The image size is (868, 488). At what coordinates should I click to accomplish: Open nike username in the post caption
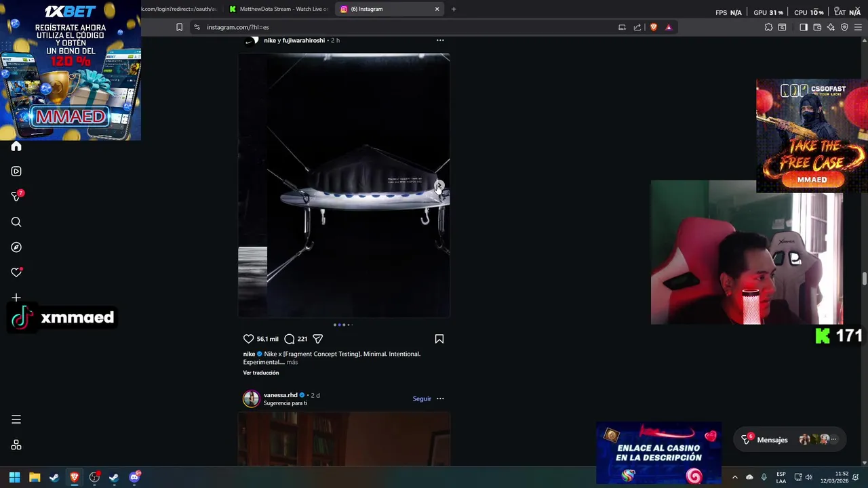pyautogui.click(x=249, y=354)
